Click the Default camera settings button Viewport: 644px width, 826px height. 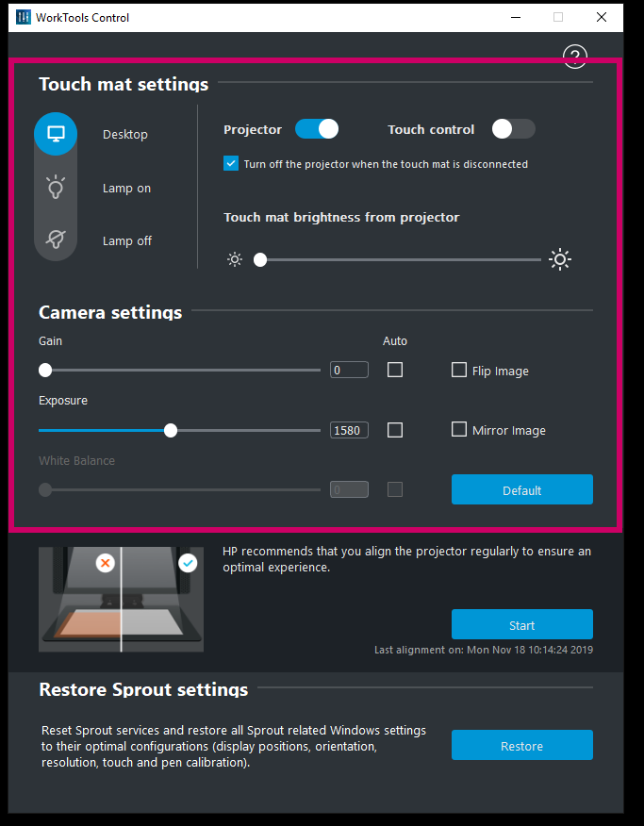(521, 489)
